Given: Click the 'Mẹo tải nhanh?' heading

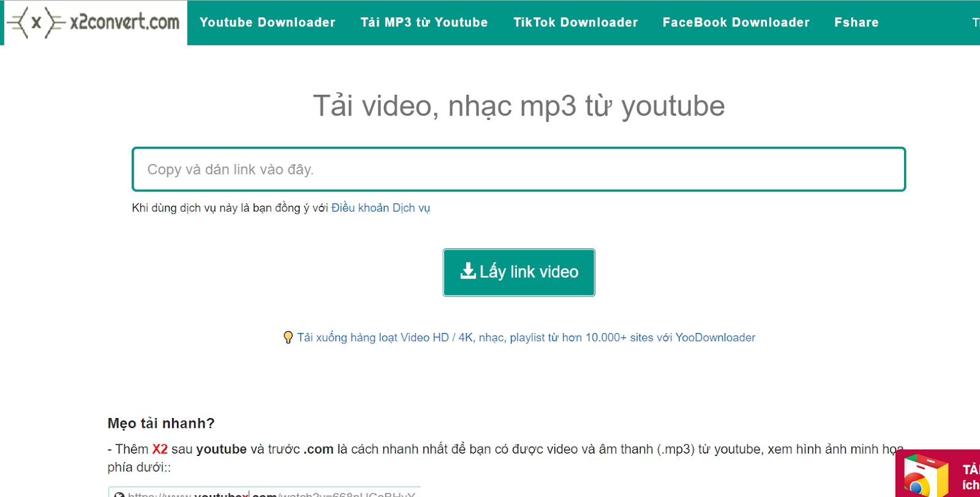Looking at the screenshot, I should click(161, 424).
